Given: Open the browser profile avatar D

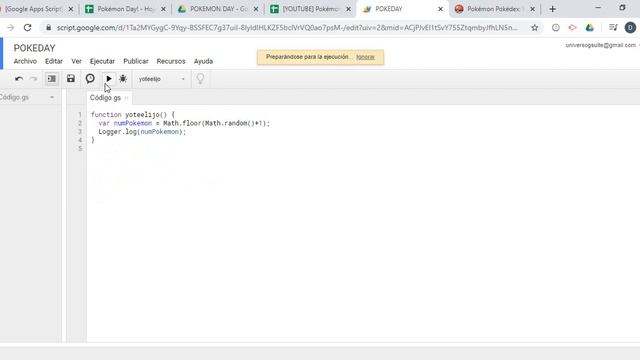Looking at the screenshot, I should [630, 28].
